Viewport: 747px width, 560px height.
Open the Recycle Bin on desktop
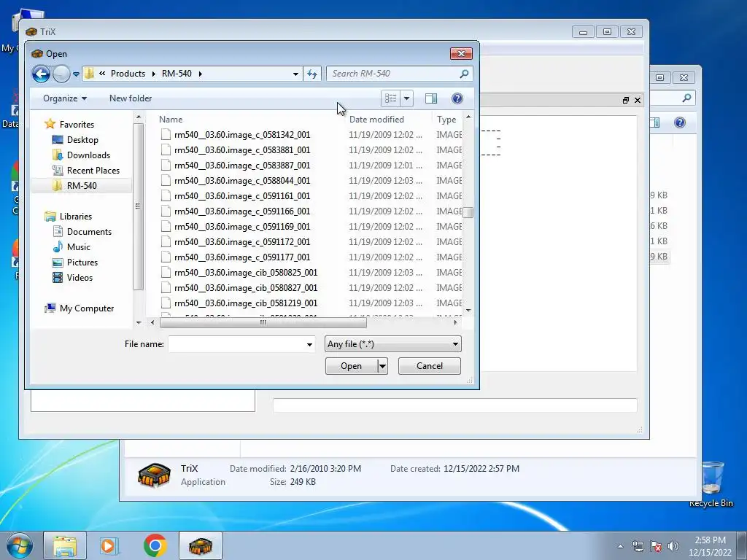[711, 483]
